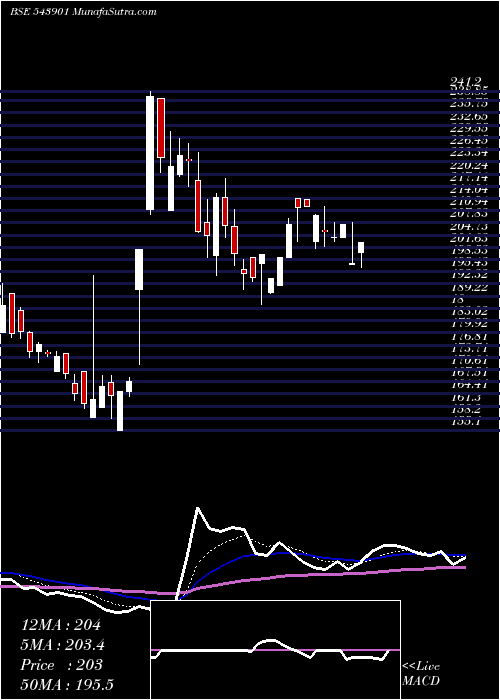Click the 176.81 price axis label

pos(468,336)
